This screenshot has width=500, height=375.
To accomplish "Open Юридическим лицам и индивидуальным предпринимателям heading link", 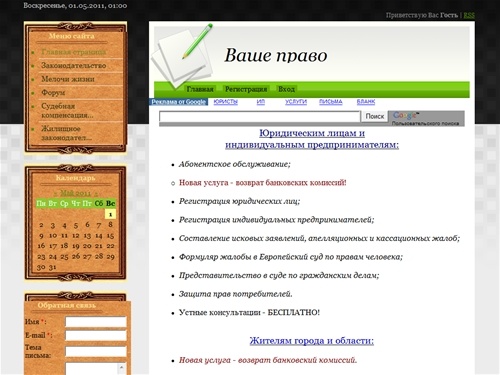I will [312, 139].
